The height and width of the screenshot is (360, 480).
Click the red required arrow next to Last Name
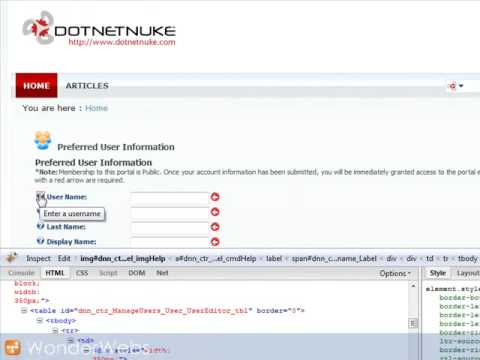click(x=215, y=227)
